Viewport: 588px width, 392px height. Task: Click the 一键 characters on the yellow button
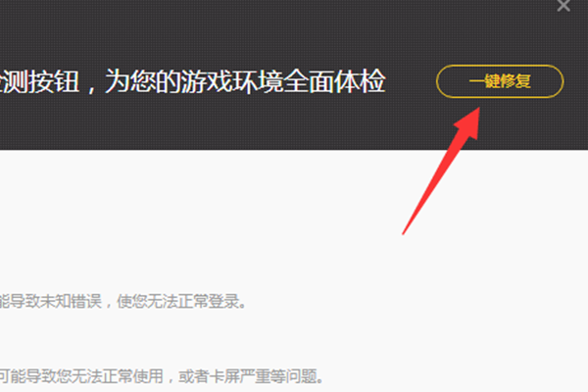484,81
